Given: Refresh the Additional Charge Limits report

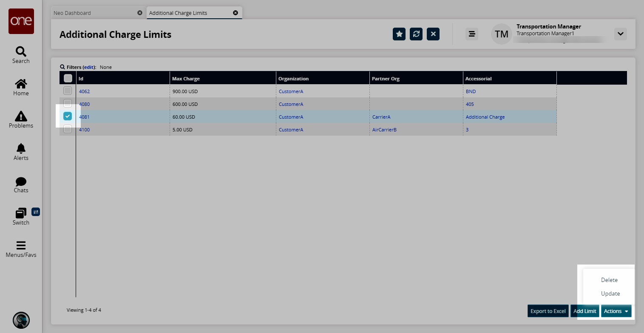Looking at the screenshot, I should point(416,34).
